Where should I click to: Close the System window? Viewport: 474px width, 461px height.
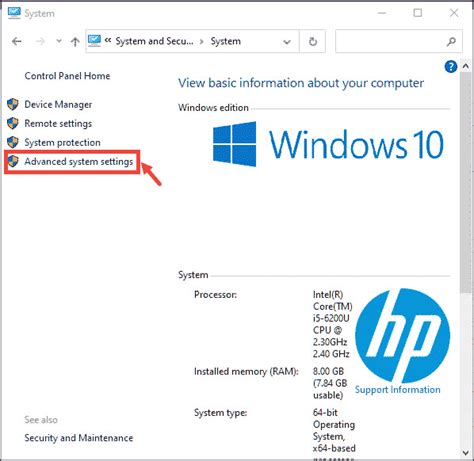454,13
